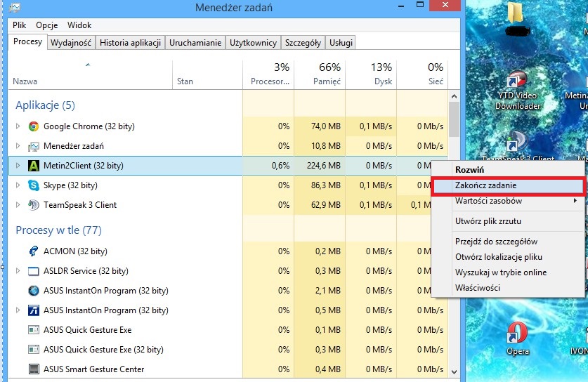588x382 pixels.
Task: Minimize the Menedżer zadań window
Action: coord(401,6)
